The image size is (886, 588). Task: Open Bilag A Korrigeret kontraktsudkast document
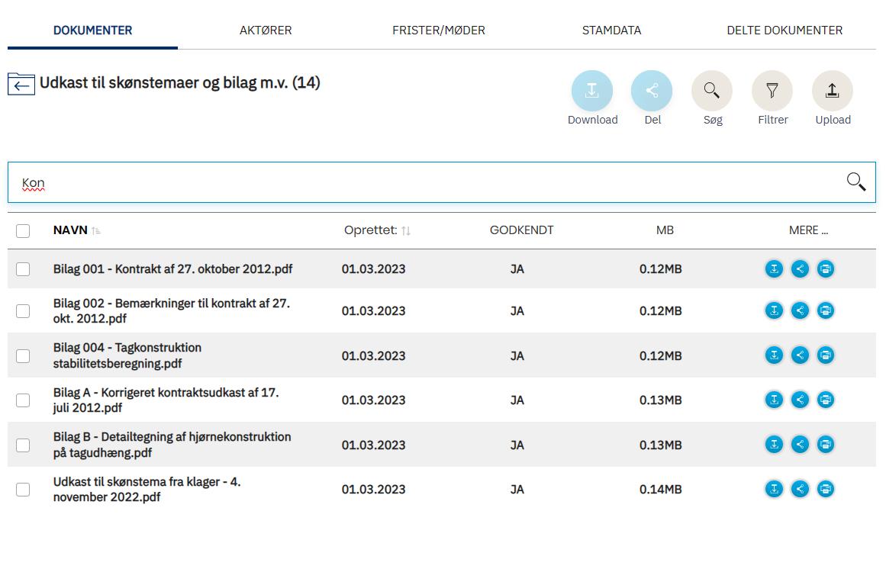coord(166,400)
